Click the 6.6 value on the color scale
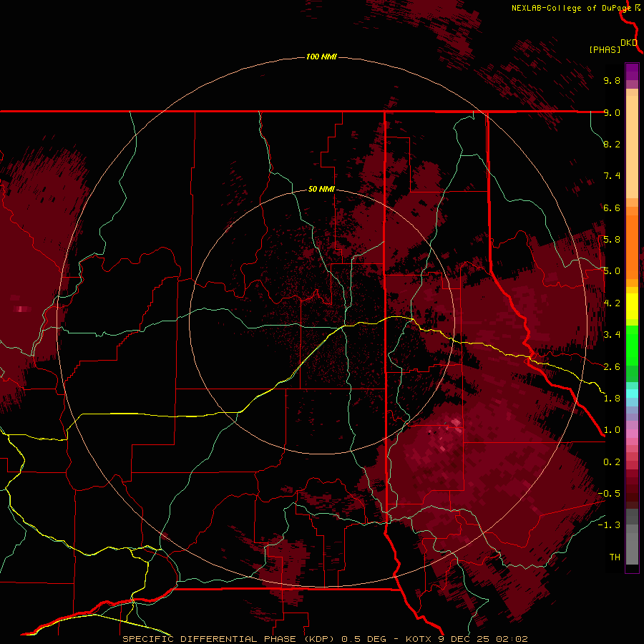644x644 pixels. point(612,208)
